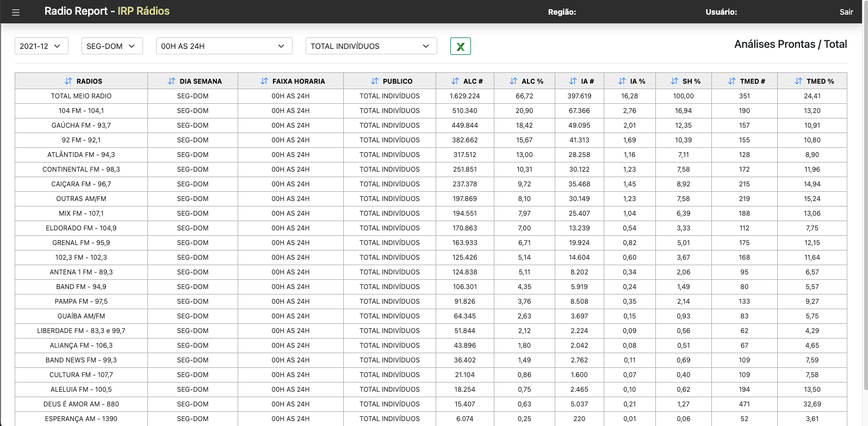Viewport: 868px width, 426px height.
Task: Click the PUBLICO column header label
Action: (398, 81)
